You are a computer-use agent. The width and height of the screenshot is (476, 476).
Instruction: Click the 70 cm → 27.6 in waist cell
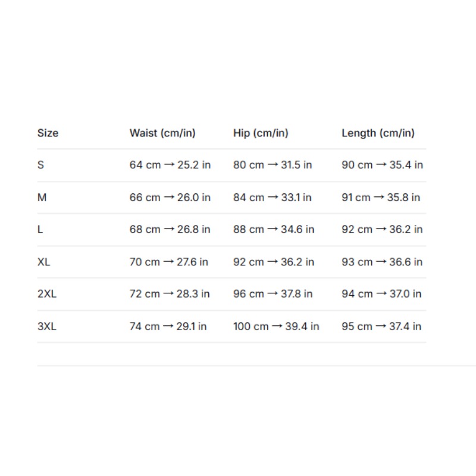pyautogui.click(x=169, y=262)
